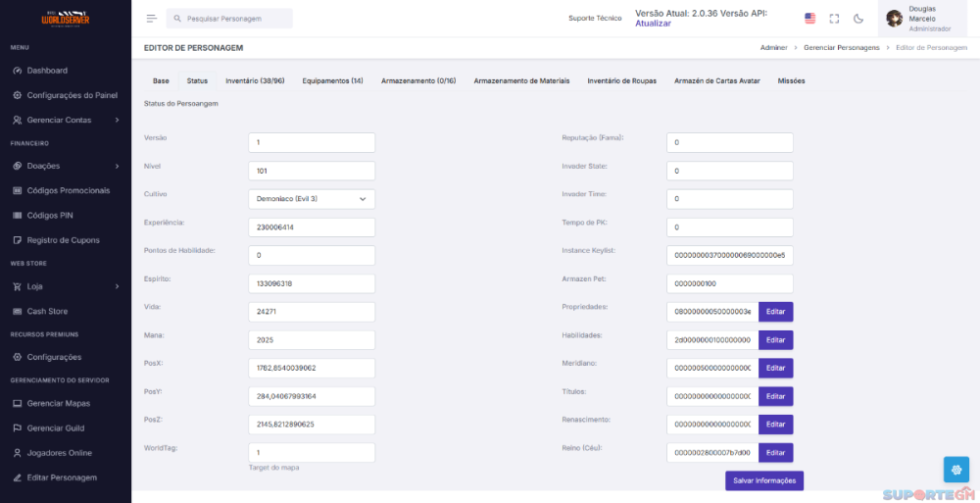Open the Cultivo dropdown showing Demoniaco
This screenshot has width=980, height=503.
point(312,199)
